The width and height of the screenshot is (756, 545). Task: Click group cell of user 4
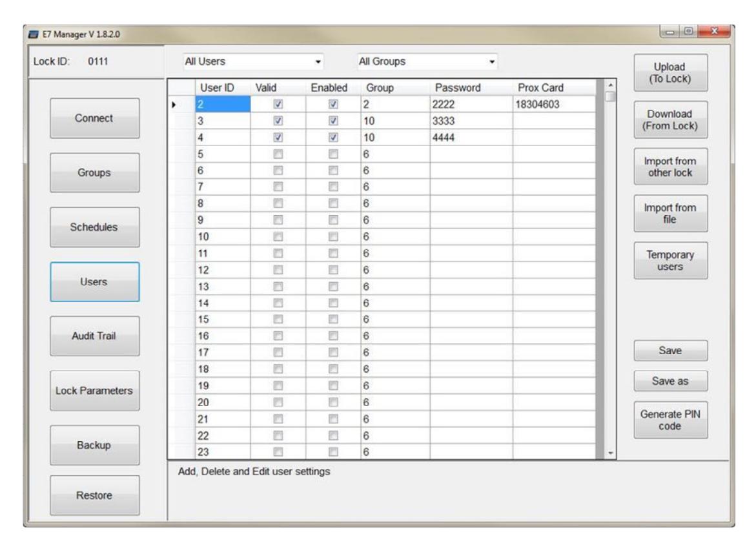click(395, 138)
